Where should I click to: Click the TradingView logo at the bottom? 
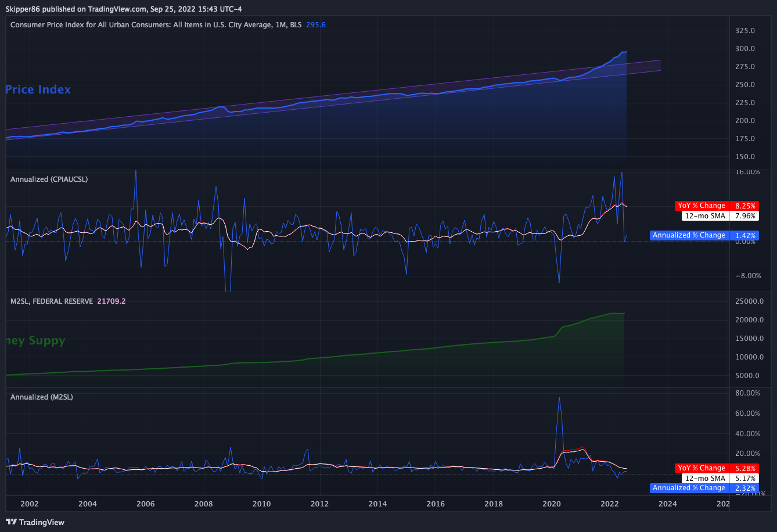(x=35, y=522)
